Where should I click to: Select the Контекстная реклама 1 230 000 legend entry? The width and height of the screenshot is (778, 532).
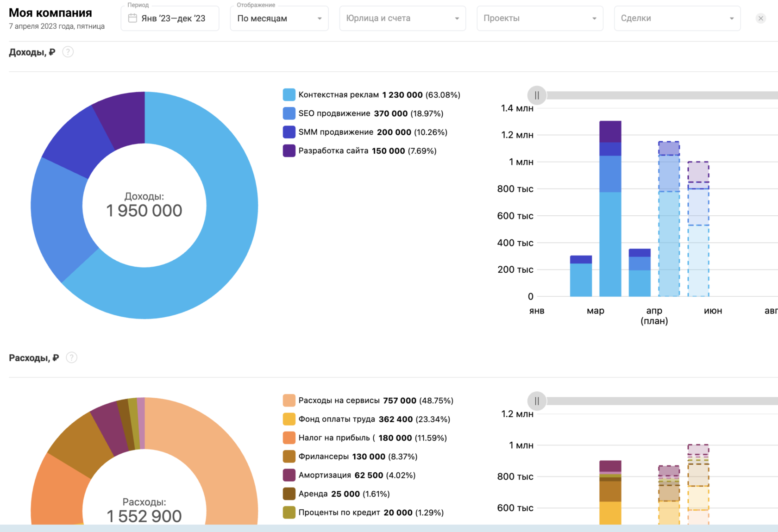tap(371, 95)
